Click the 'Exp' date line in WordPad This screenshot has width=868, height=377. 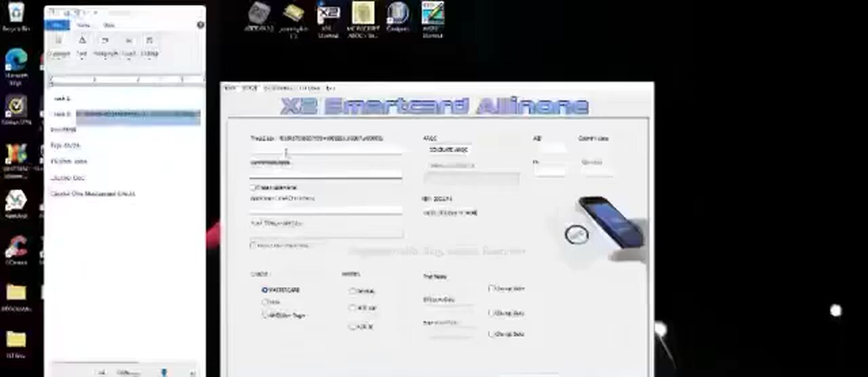pyautogui.click(x=66, y=145)
